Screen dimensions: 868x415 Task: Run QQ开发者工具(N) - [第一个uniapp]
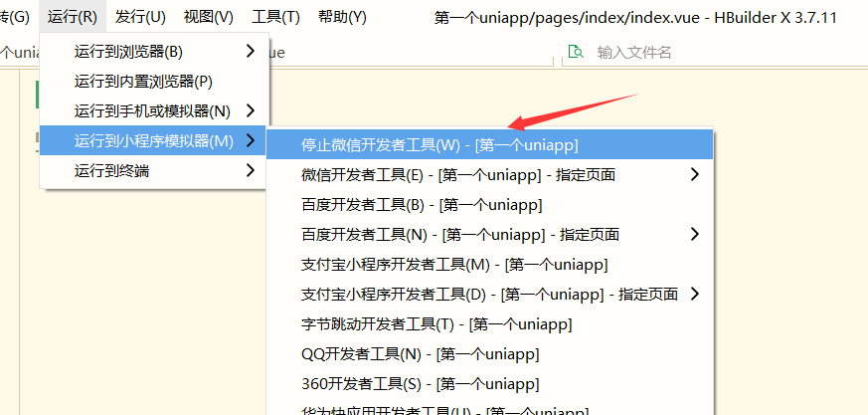[490, 354]
